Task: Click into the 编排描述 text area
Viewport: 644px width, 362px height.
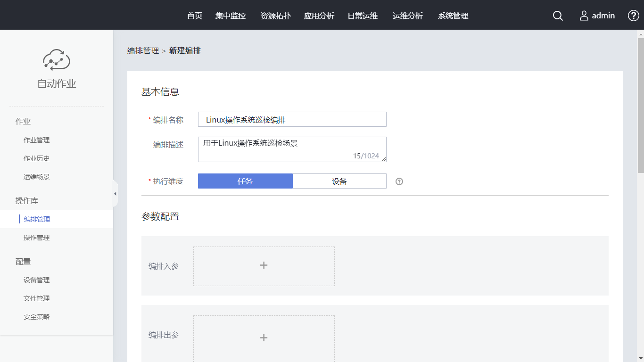Action: click(292, 148)
